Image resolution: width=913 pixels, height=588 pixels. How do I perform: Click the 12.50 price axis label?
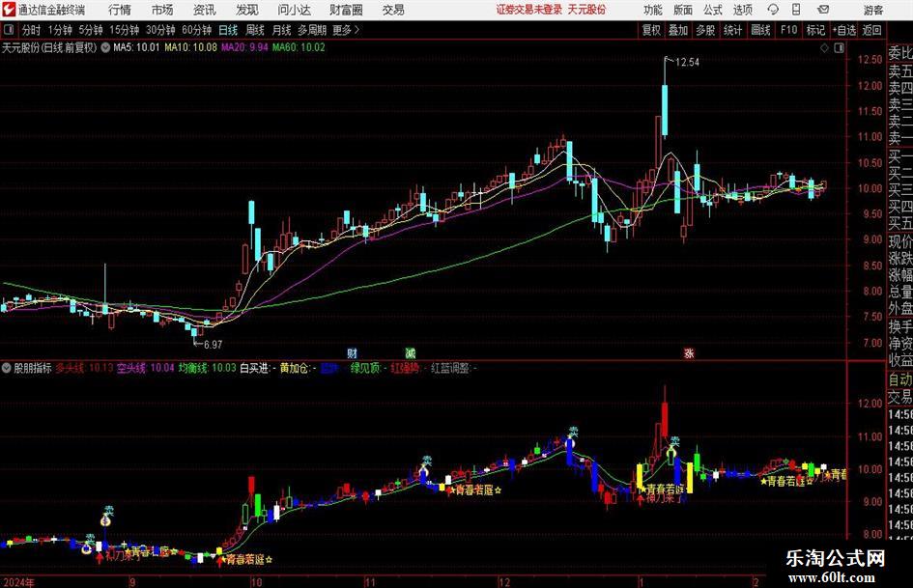[x=870, y=60]
